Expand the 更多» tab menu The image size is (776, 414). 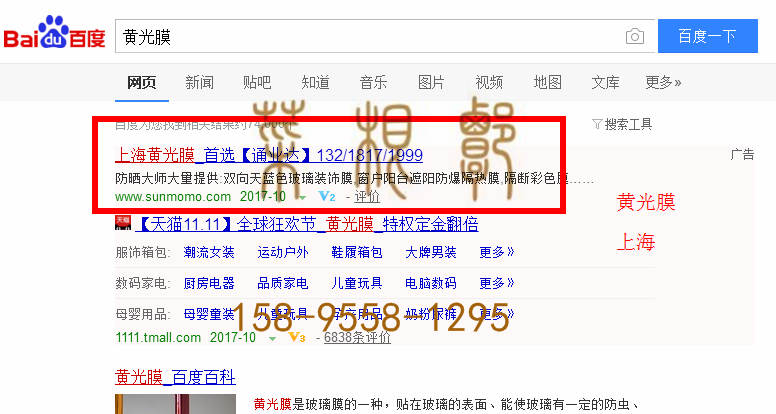point(663,82)
